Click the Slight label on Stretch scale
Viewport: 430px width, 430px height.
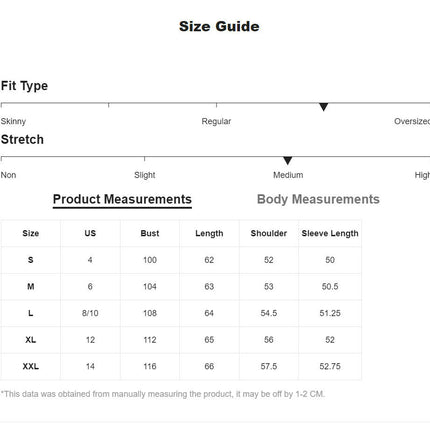coord(145,175)
